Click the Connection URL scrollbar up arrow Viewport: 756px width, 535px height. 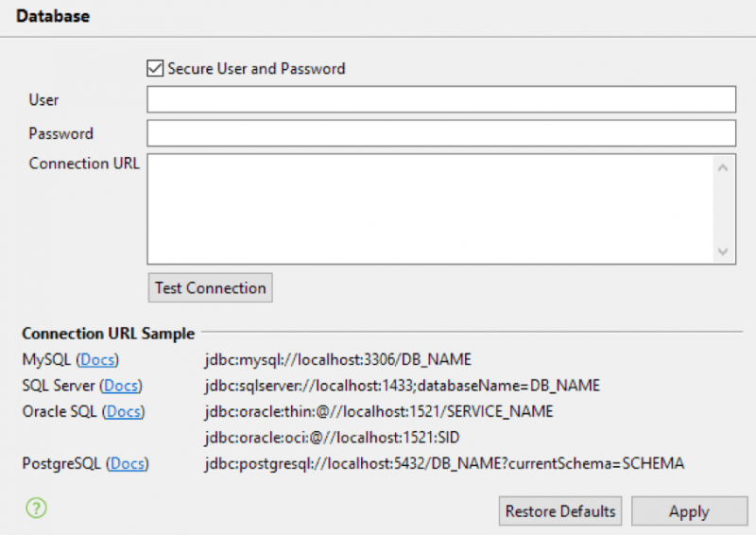723,167
